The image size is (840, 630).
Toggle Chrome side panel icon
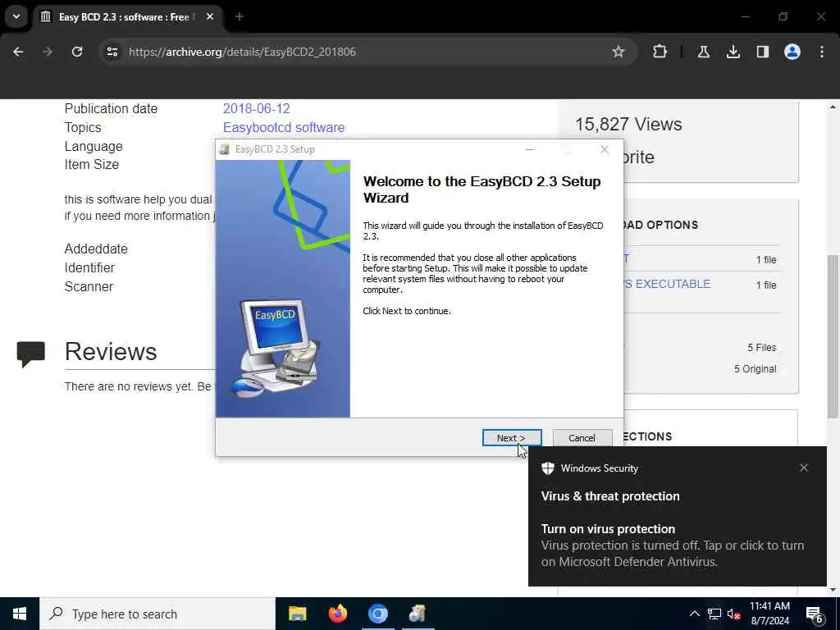[x=763, y=52]
